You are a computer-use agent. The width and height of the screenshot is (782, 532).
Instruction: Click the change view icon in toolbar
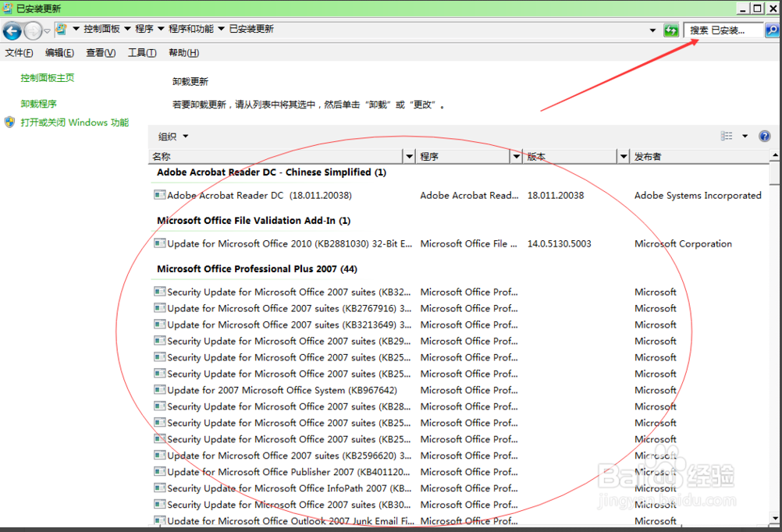[727, 137]
